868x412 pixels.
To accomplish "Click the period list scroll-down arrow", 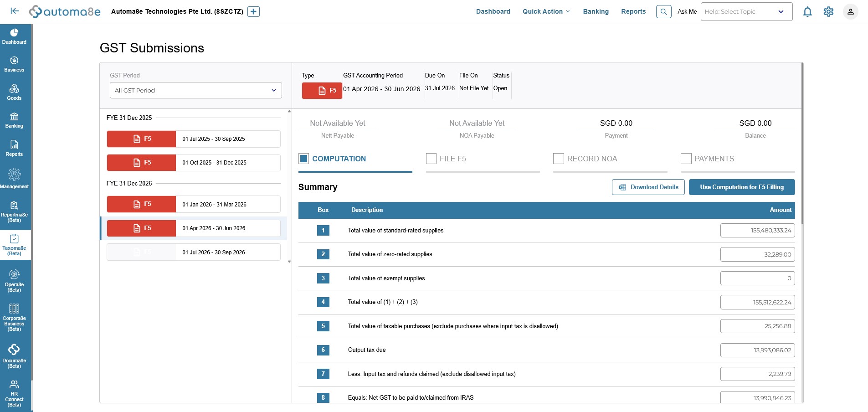I will (289, 262).
